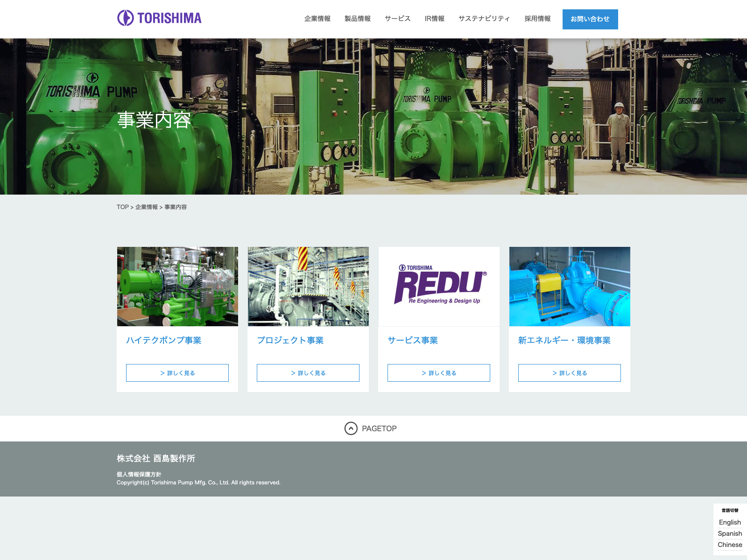Open 個人情報保護方針 footer link
The image size is (747, 560).
(x=139, y=474)
